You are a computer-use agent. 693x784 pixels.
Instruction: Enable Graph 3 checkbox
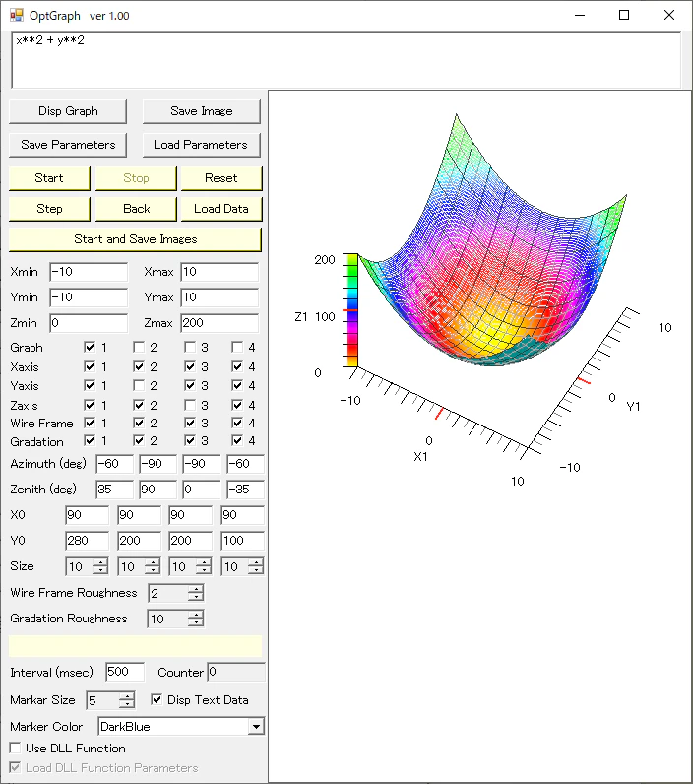click(190, 347)
